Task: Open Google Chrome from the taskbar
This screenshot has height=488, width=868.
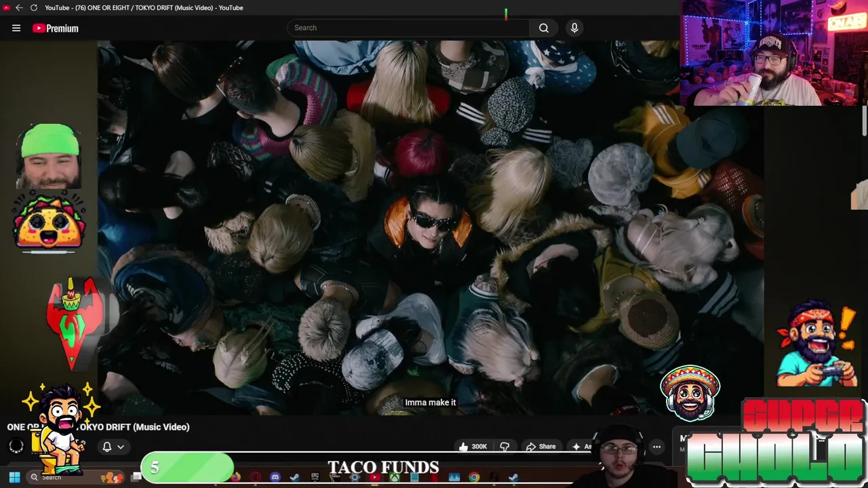Action: tap(474, 477)
